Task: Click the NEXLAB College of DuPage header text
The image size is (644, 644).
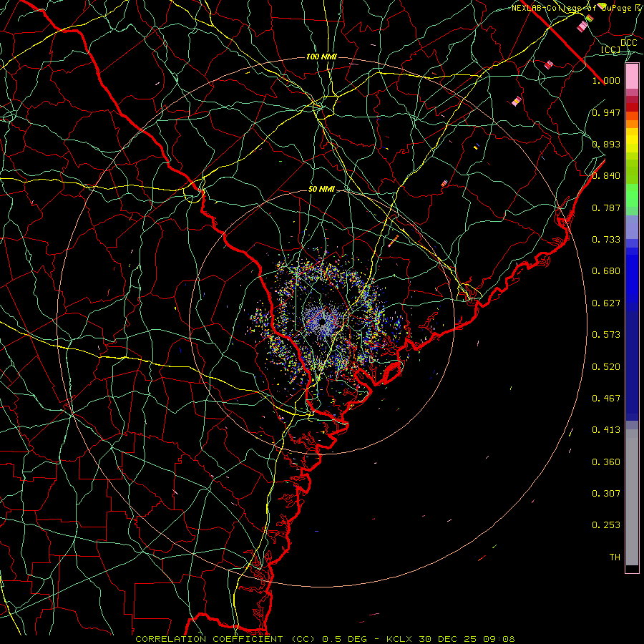Action: pyautogui.click(x=577, y=8)
